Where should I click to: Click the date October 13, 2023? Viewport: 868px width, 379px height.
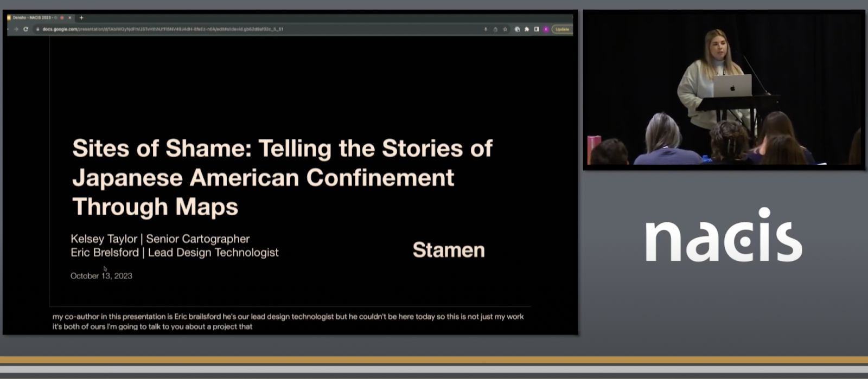[x=101, y=276]
